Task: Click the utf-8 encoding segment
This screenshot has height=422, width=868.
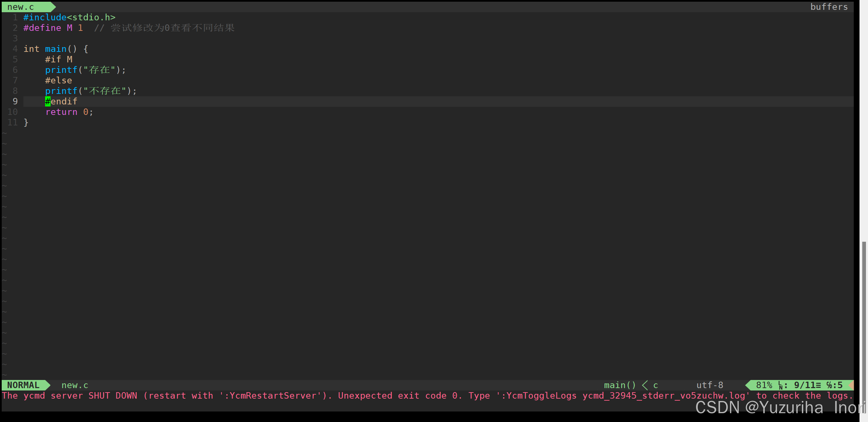Action: click(x=710, y=385)
